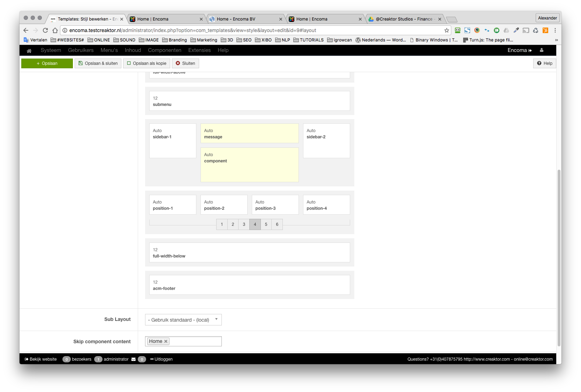Set position row to 5 columns
Image resolution: width=581 pixels, height=392 pixels.
point(266,224)
